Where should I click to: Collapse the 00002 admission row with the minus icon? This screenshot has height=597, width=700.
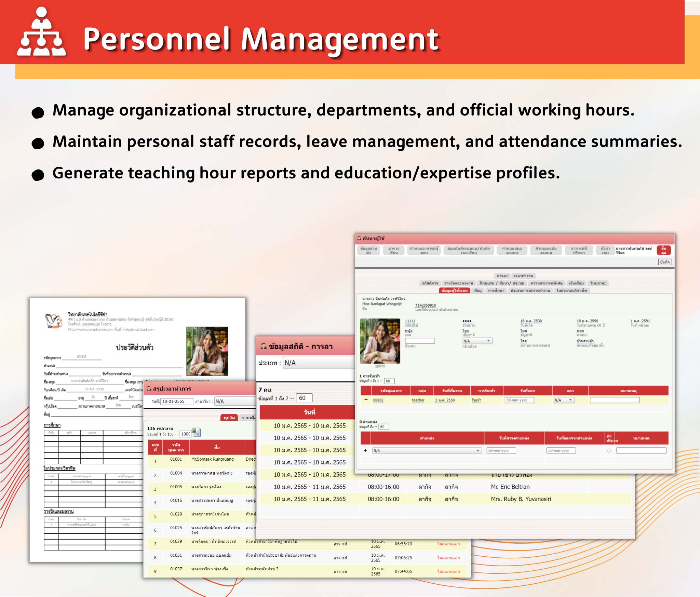pyautogui.click(x=366, y=400)
